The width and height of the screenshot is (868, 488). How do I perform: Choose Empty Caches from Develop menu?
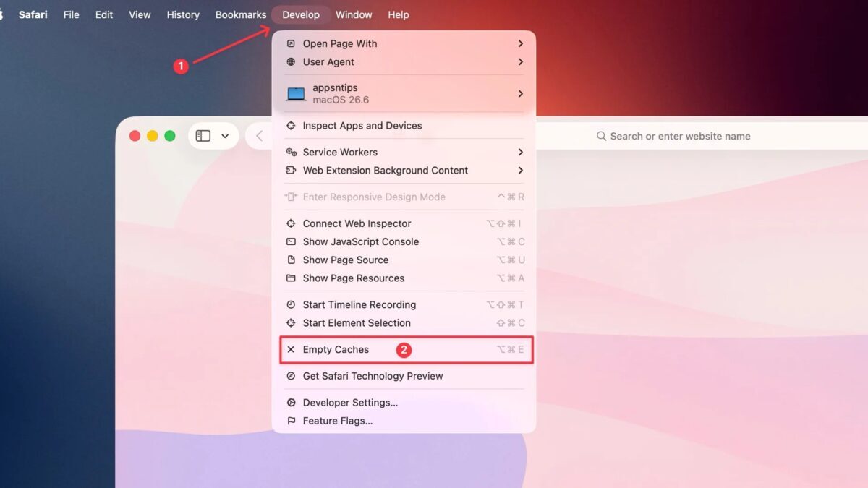407,350
